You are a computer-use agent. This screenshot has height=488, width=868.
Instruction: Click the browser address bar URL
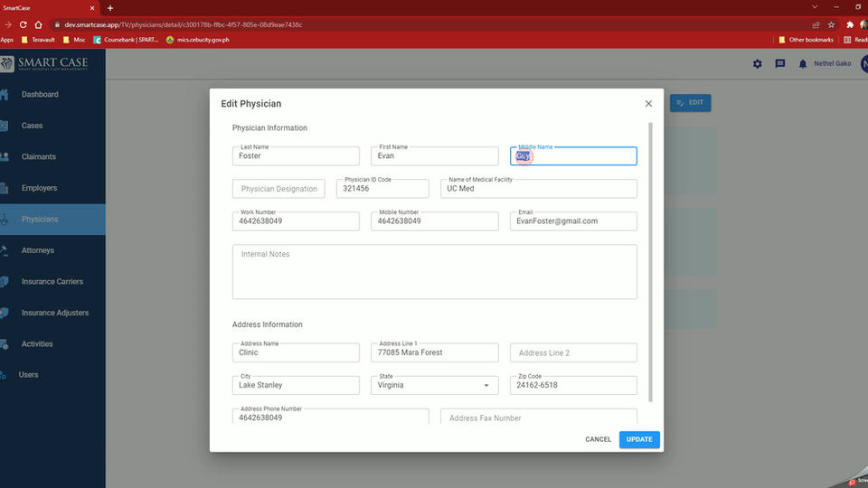coord(184,25)
